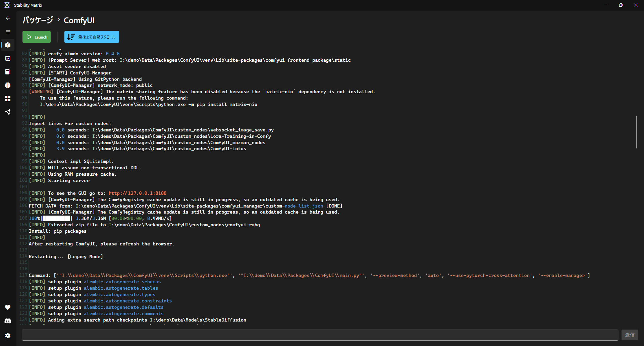
Task: Click the alembic.autogenerate.comments text
Action: 124,313
